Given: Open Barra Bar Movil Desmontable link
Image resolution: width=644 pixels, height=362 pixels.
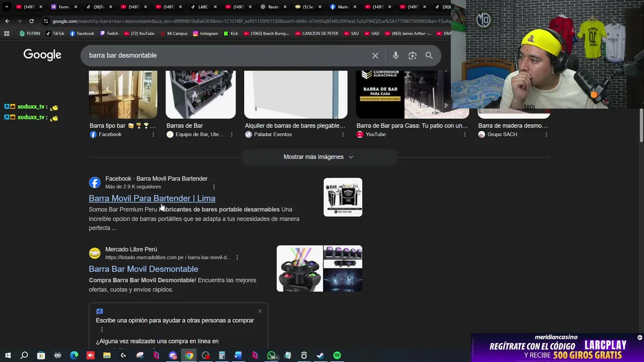Looking at the screenshot, I should point(143,269).
